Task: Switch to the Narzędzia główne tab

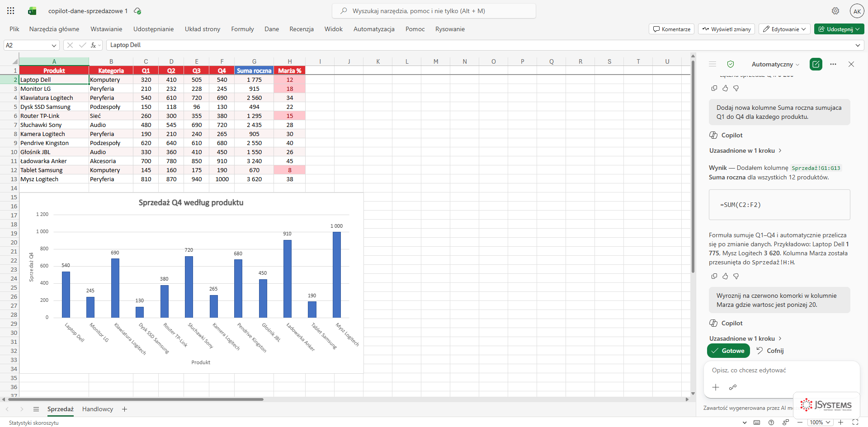Action: [x=54, y=29]
